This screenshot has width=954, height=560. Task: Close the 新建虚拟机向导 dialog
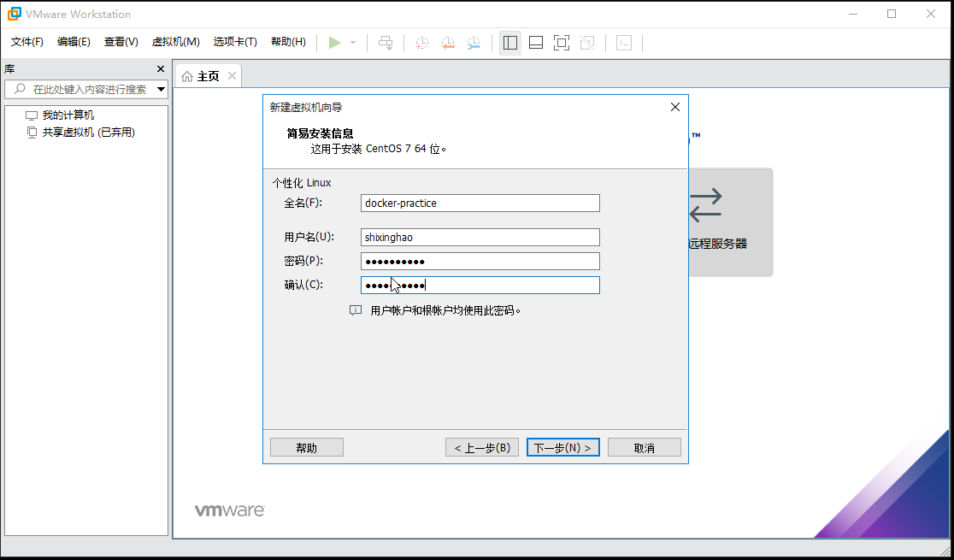coord(674,107)
